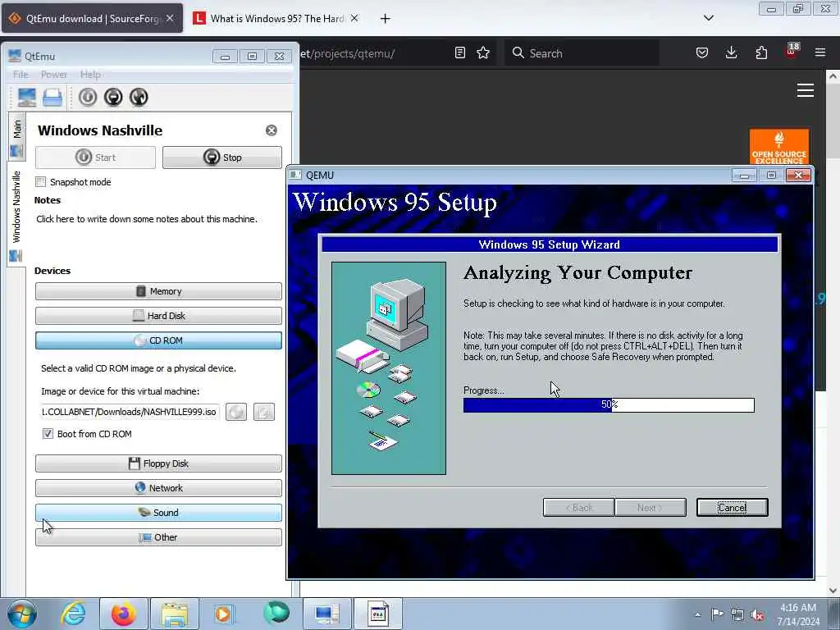
Task: Toggle the Snapshot mode checkbox
Action: (x=41, y=182)
